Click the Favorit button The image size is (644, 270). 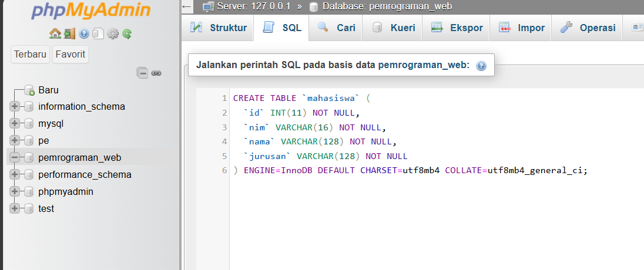(71, 55)
